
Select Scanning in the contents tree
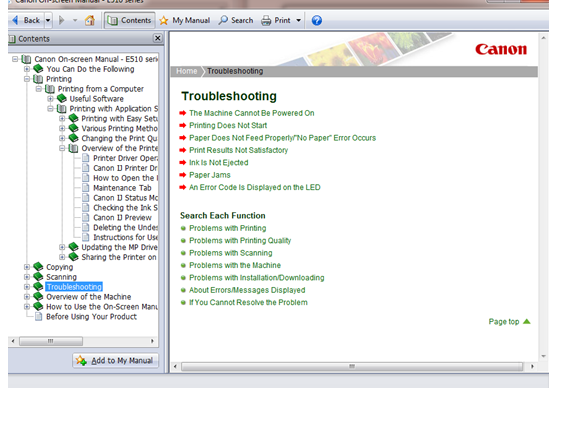(61, 277)
